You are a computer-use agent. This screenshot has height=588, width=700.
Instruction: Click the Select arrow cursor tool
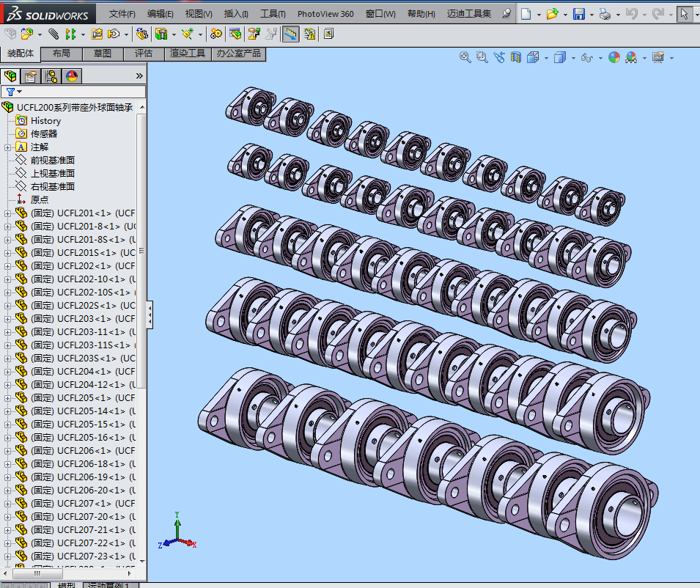[685, 14]
